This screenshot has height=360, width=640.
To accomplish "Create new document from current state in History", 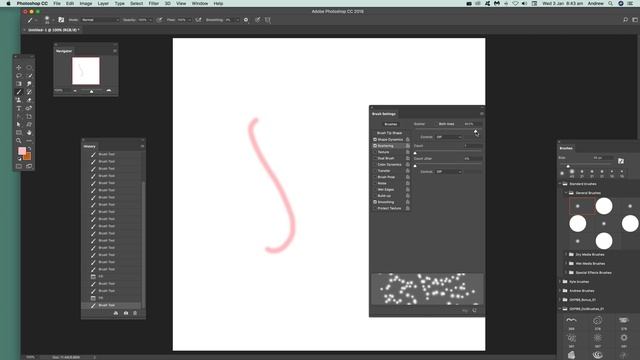I will (x=116, y=313).
